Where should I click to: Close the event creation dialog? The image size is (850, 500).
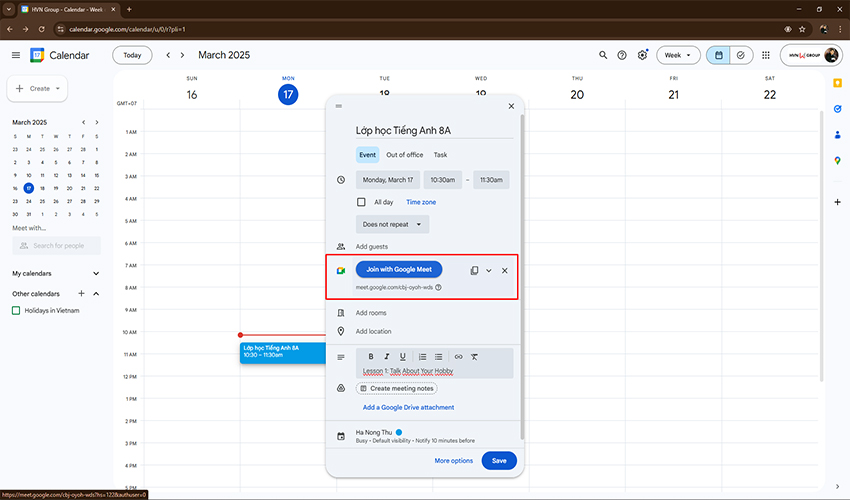(x=511, y=106)
